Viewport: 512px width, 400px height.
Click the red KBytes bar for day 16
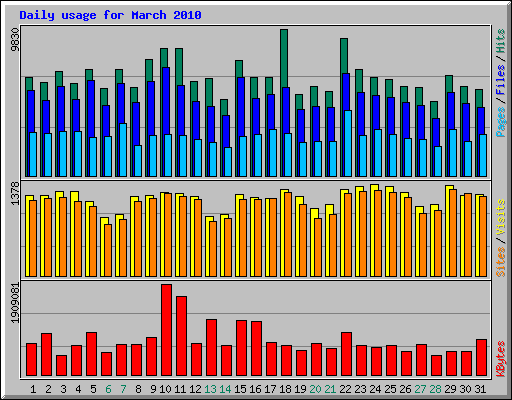256,349
